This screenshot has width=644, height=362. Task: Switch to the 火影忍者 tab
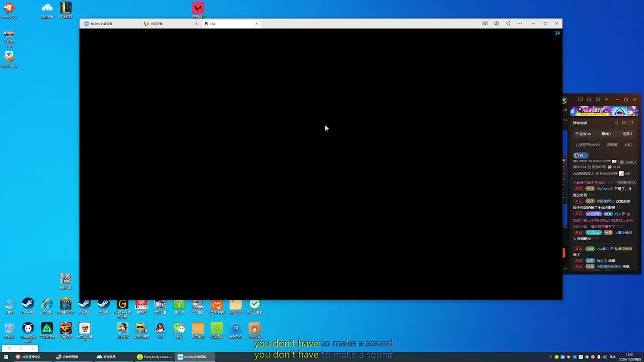(156, 24)
